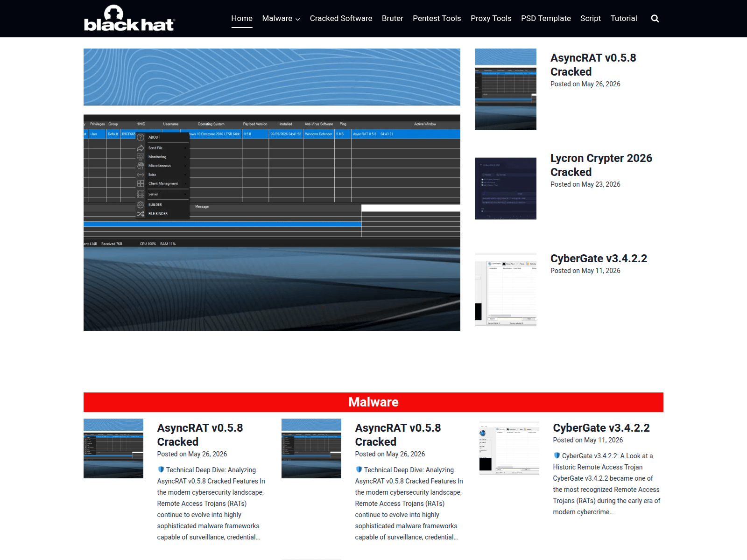Screen dimensions: 747x560
Task: Open the search magnifier icon
Action: pyautogui.click(x=655, y=19)
